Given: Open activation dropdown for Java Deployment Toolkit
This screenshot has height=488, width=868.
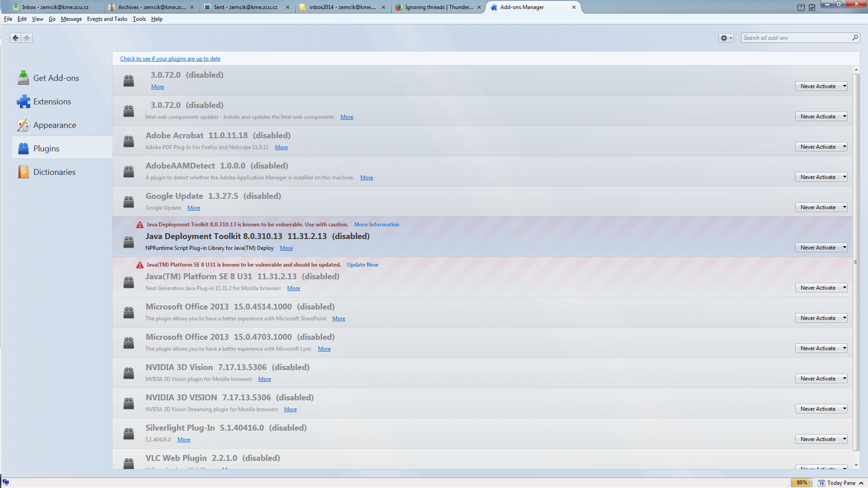Looking at the screenshot, I should [x=821, y=248].
